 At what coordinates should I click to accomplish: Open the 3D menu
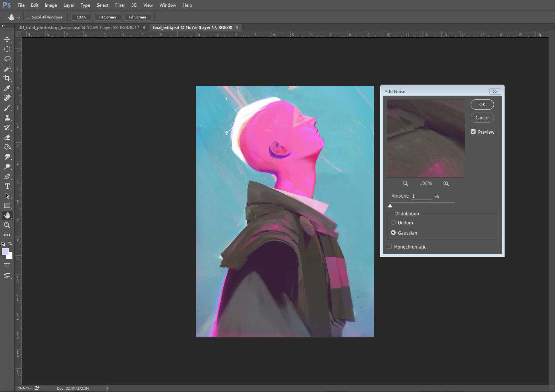[x=134, y=5]
